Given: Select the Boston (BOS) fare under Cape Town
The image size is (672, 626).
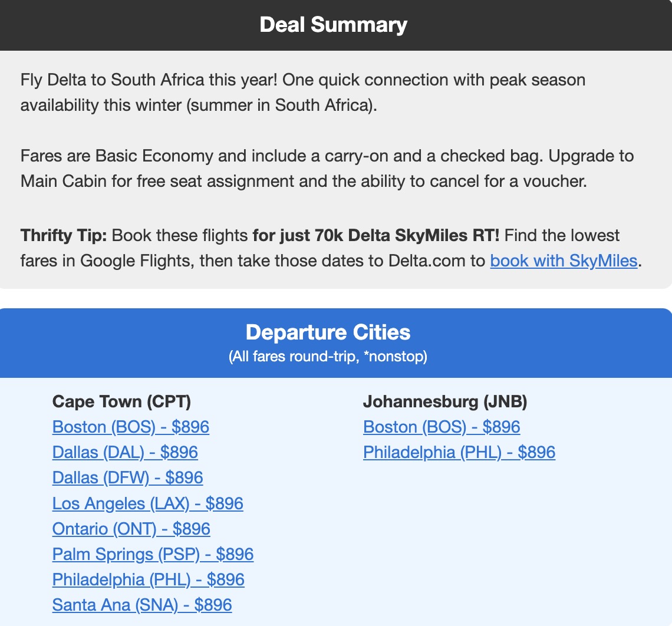Looking at the screenshot, I should [130, 427].
